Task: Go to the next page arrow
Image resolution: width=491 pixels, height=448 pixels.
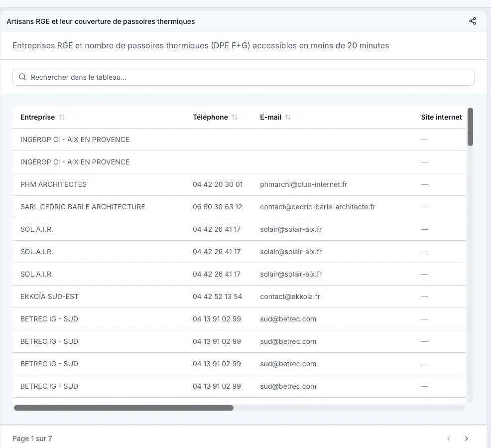Action: (466, 439)
